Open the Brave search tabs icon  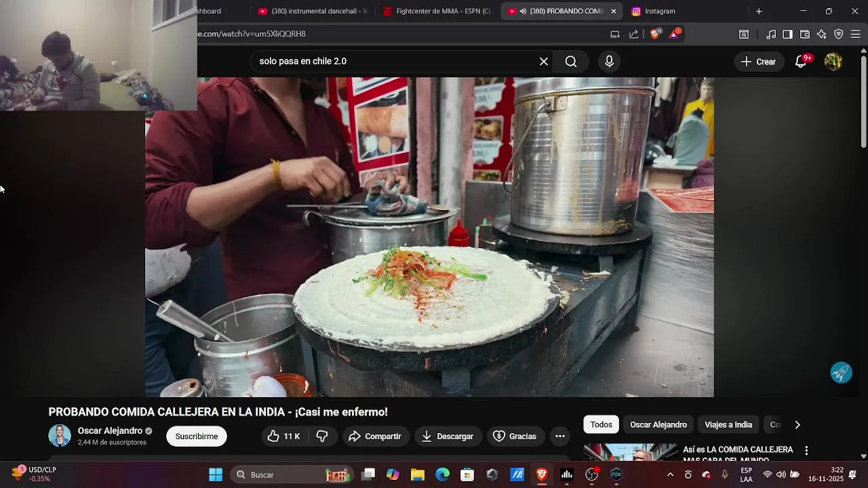pyautogui.click(x=744, y=34)
